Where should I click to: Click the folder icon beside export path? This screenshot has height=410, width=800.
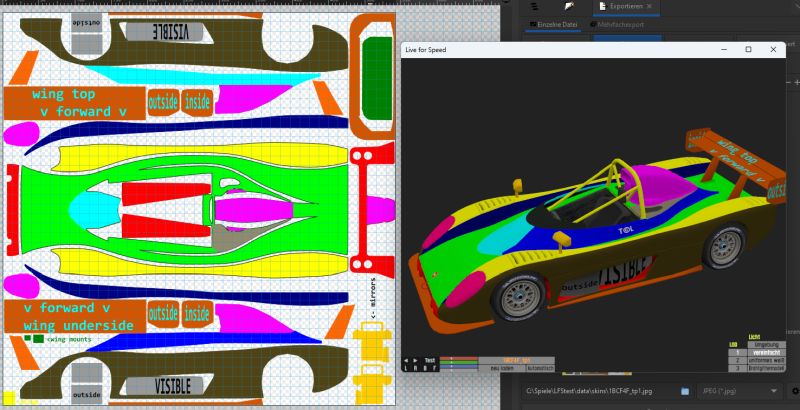pyautogui.click(x=685, y=391)
